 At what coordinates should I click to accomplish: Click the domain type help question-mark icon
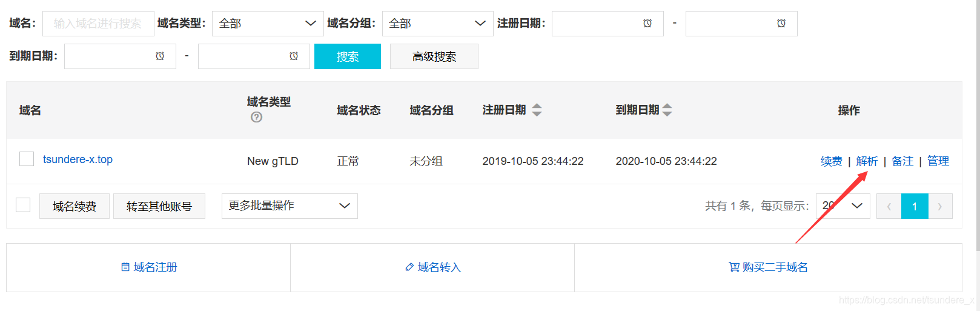coord(256,117)
